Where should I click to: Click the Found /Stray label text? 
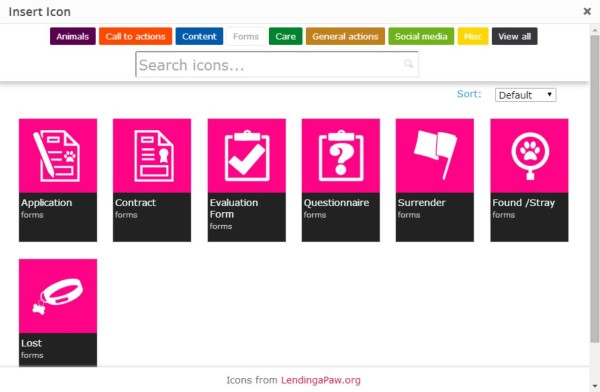click(523, 203)
